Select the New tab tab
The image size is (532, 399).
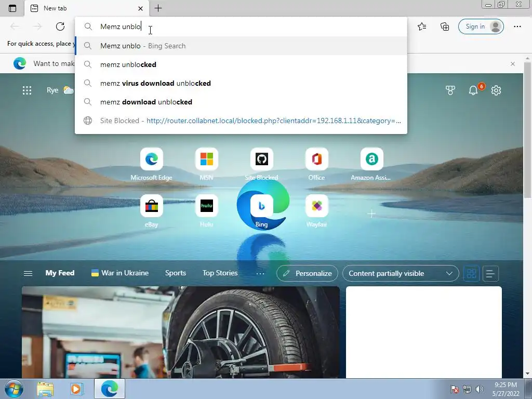pyautogui.click(x=87, y=8)
